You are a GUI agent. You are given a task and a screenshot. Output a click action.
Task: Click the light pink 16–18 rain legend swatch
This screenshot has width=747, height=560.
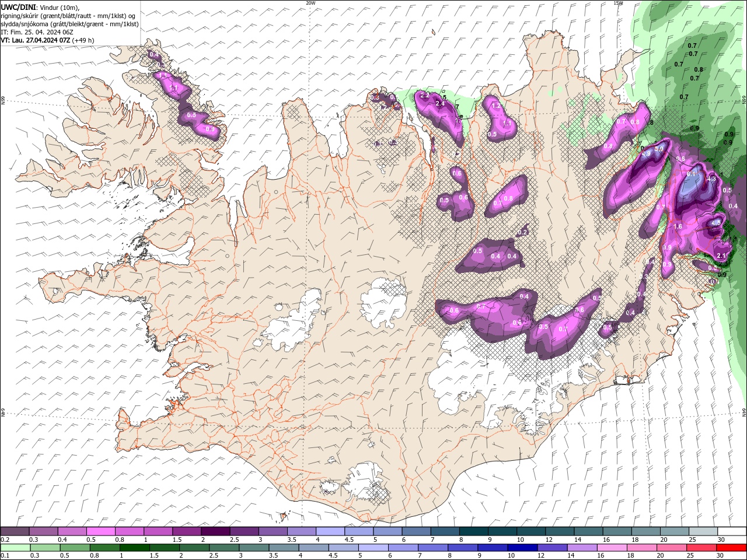pyautogui.click(x=610, y=548)
